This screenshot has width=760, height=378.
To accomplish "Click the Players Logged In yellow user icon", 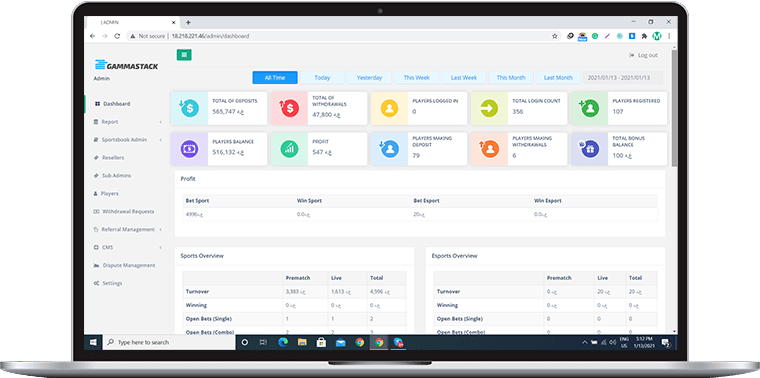I will (389, 108).
